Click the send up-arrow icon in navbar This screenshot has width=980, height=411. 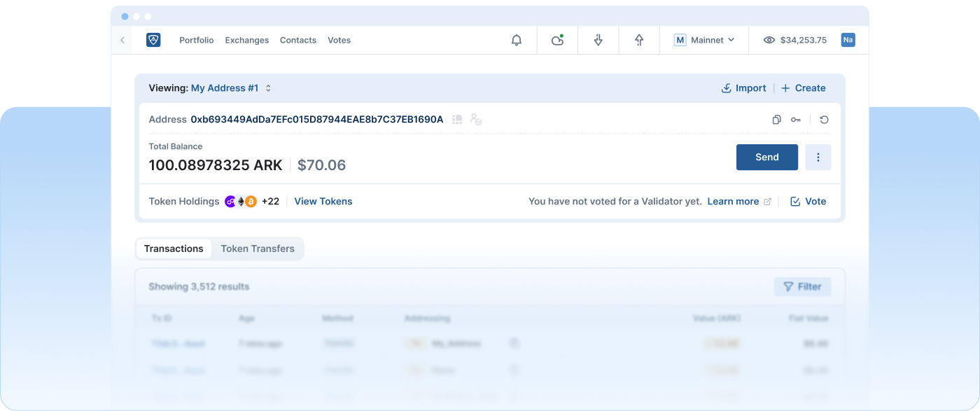click(x=639, y=40)
